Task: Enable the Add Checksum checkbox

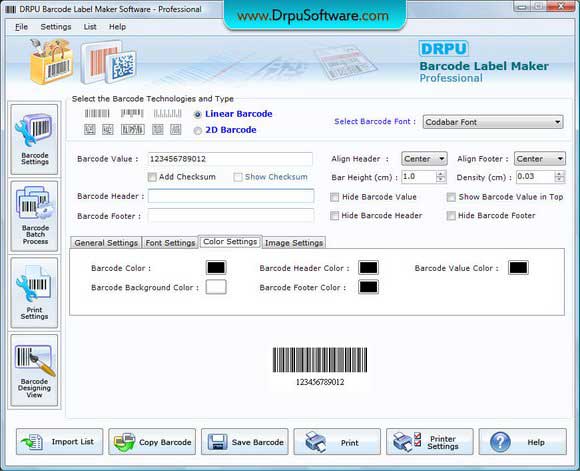Action: point(152,177)
